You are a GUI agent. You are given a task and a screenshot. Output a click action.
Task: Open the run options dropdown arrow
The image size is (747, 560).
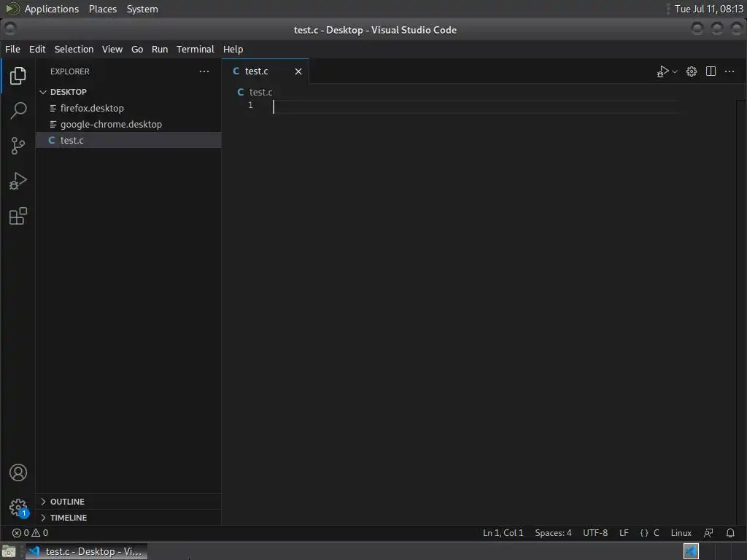pos(675,72)
